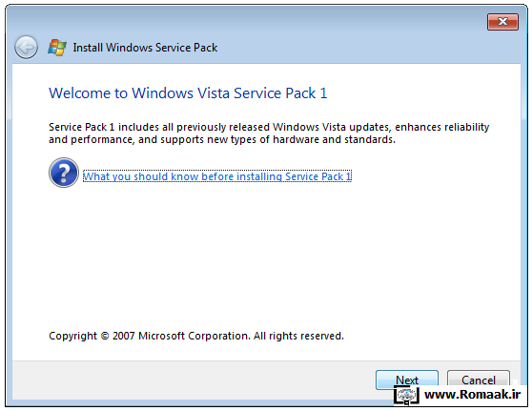The width and height of the screenshot is (532, 411).
Task: Click the first line of the description paragraph
Action: coord(269,127)
